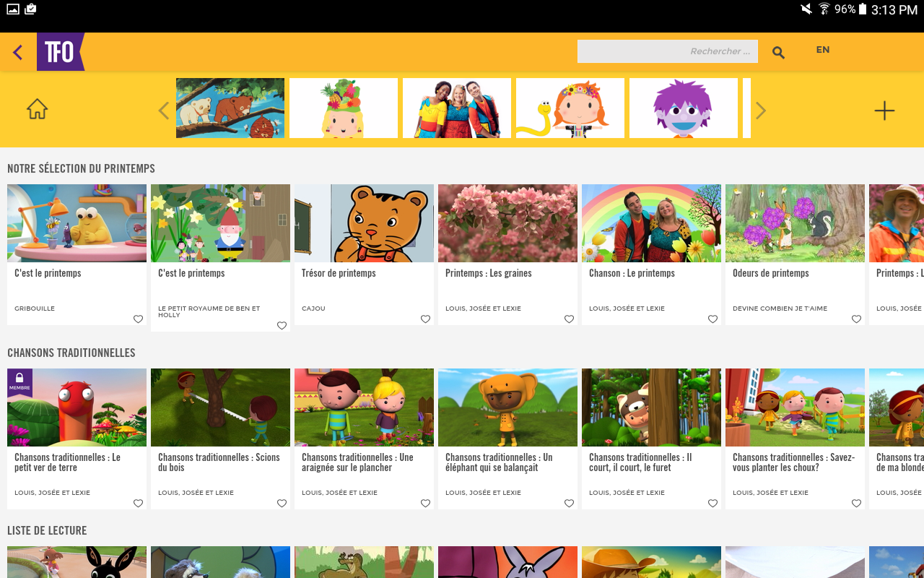
Task: Go to the home icon
Action: click(37, 109)
